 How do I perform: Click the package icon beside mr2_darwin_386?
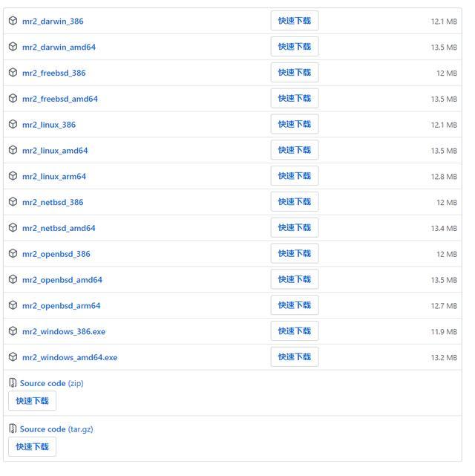[13, 21]
